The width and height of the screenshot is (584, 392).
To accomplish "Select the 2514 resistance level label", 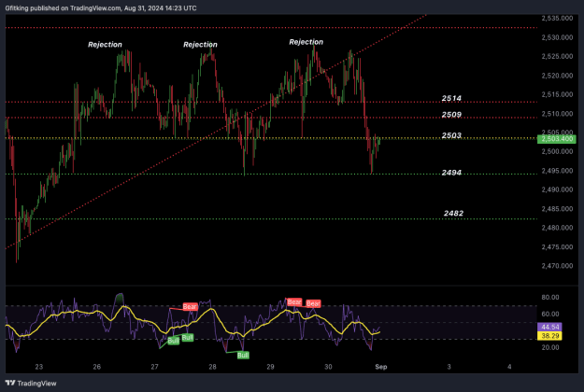I will pos(451,98).
